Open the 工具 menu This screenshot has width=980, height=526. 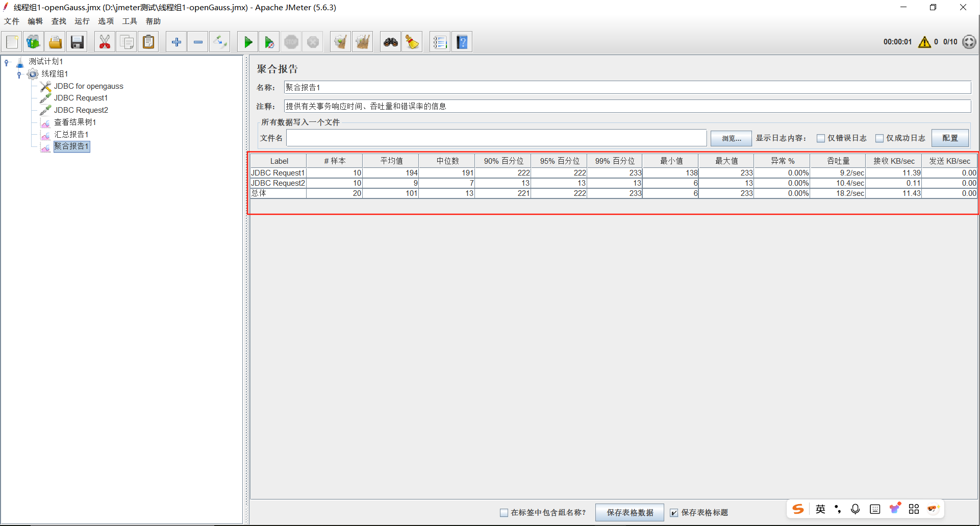click(x=130, y=21)
